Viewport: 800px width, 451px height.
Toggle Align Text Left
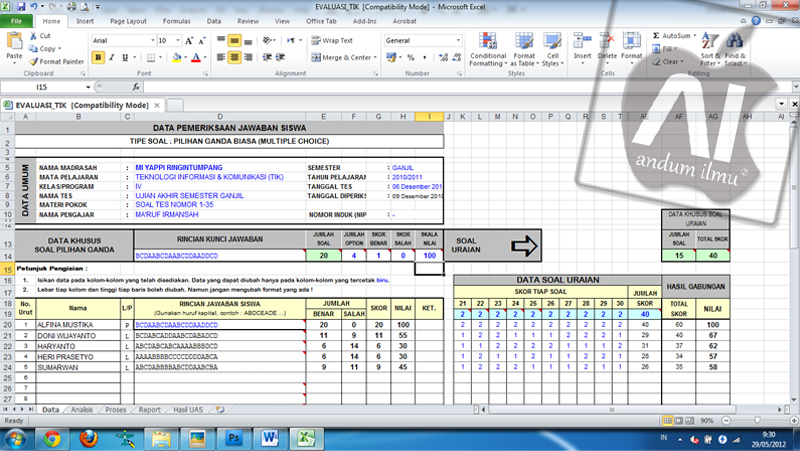[x=221, y=57]
